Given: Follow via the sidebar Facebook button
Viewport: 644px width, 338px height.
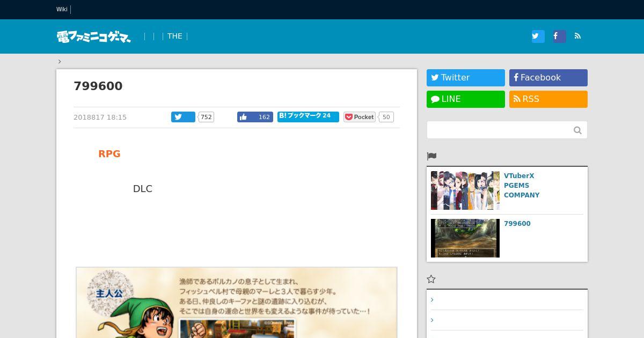Looking at the screenshot, I should click(548, 78).
